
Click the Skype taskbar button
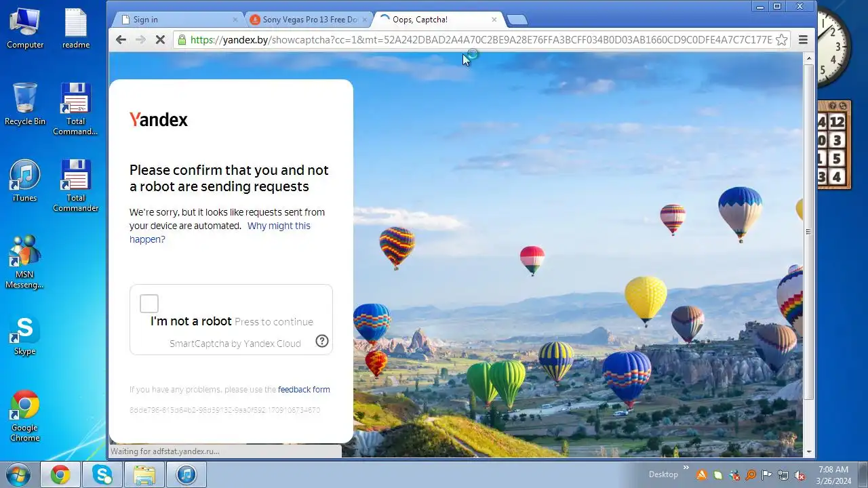(102, 474)
